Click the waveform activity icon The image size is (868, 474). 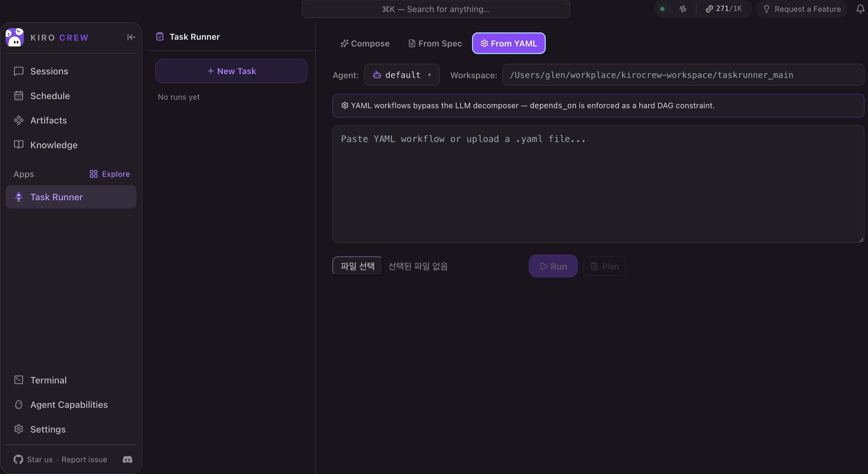click(683, 9)
